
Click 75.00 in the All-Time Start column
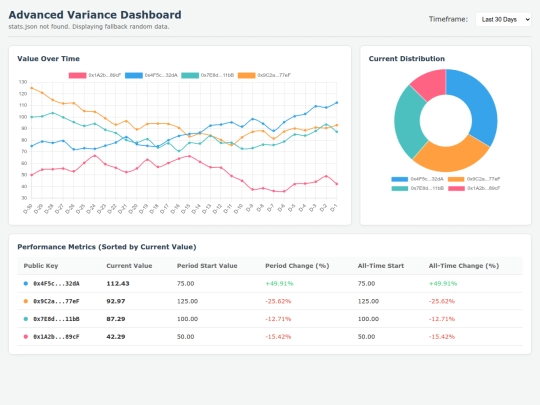tap(366, 283)
